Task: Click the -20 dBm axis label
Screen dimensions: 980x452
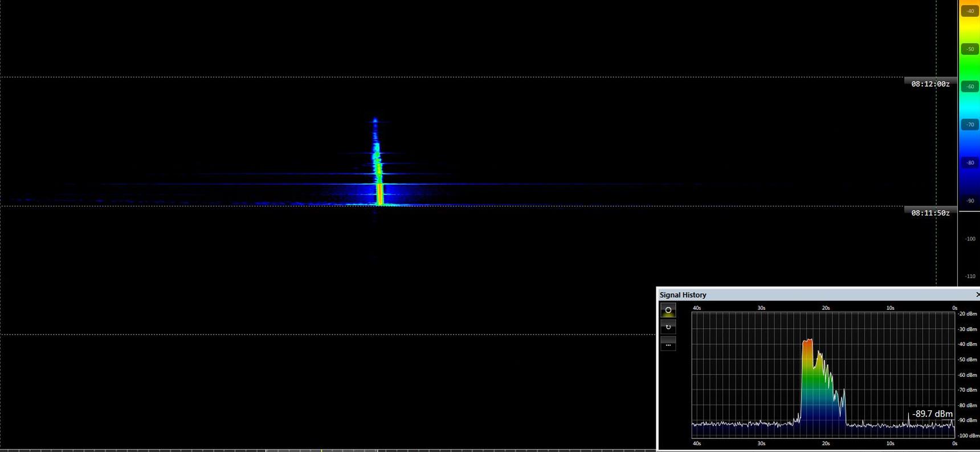Action: pyautogui.click(x=967, y=314)
